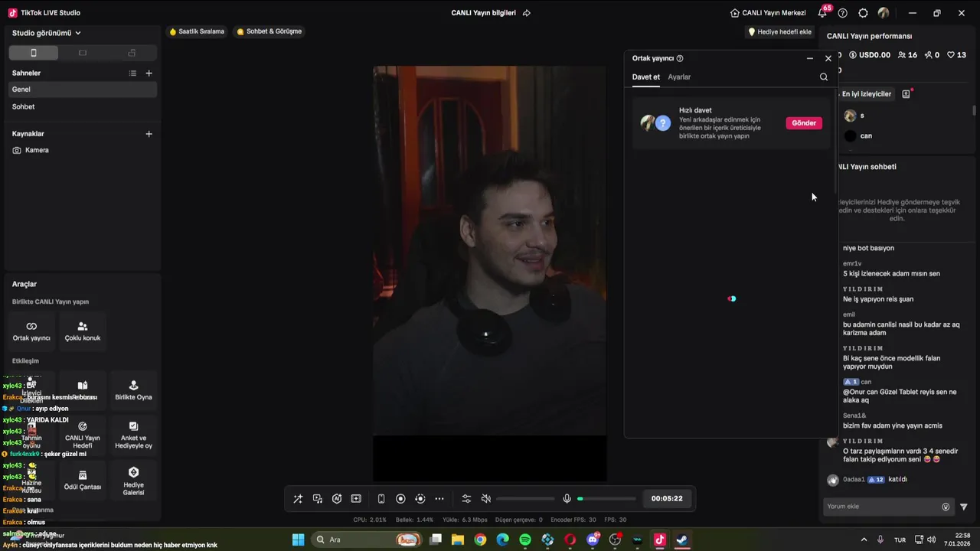This screenshot has width=980, height=551.
Task: Add a new scene with Sahneler plus
Action: coord(149,73)
